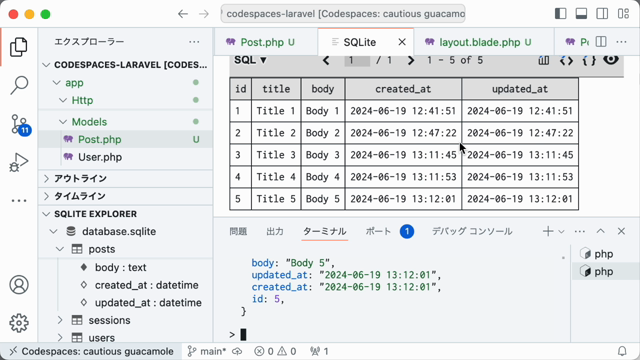Open the User.php file
Image resolution: width=640 pixels, height=360 pixels.
(x=100, y=157)
